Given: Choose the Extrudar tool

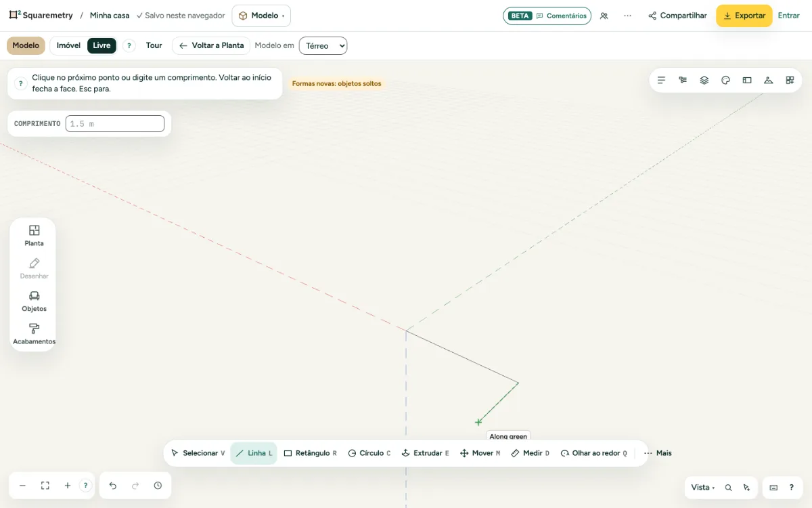Looking at the screenshot, I should pyautogui.click(x=425, y=453).
